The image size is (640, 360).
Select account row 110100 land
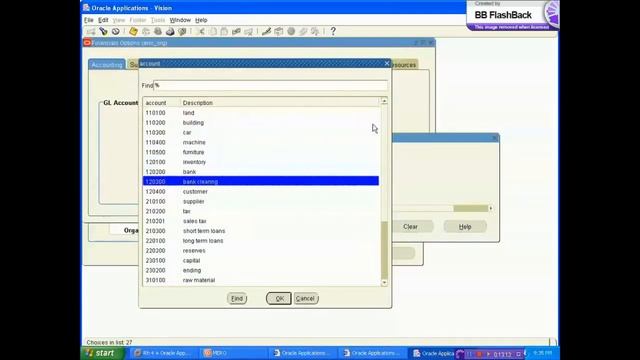click(261, 113)
